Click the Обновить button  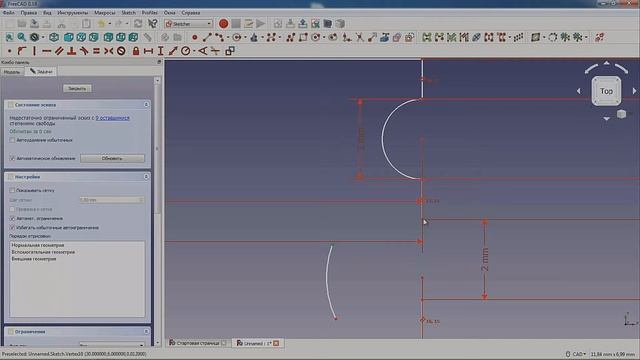coord(112,158)
